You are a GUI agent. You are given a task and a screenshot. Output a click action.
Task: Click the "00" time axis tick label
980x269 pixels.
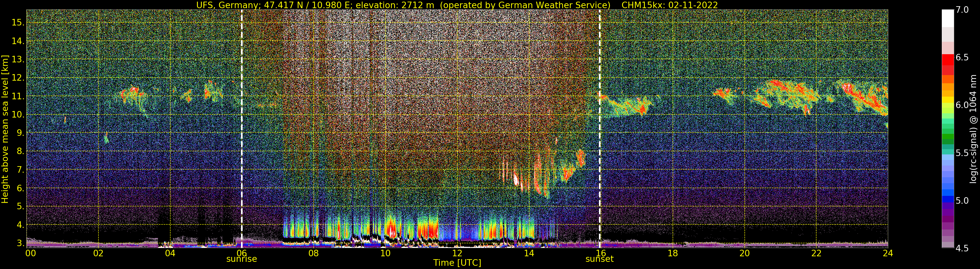tap(30, 253)
